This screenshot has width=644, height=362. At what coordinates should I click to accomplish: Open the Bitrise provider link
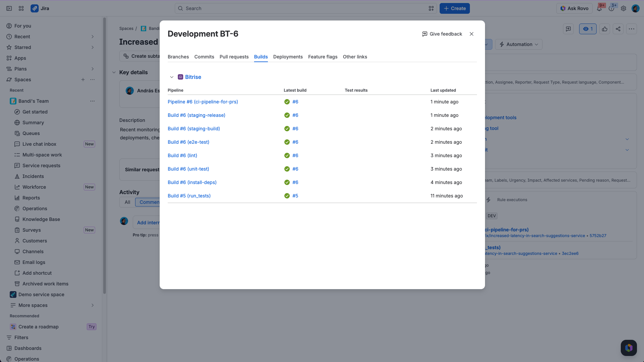point(193,77)
